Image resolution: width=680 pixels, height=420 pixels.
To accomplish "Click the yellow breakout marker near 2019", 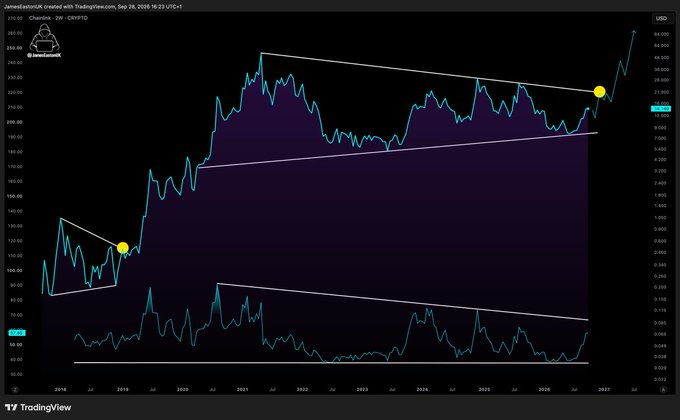I will pos(123,248).
